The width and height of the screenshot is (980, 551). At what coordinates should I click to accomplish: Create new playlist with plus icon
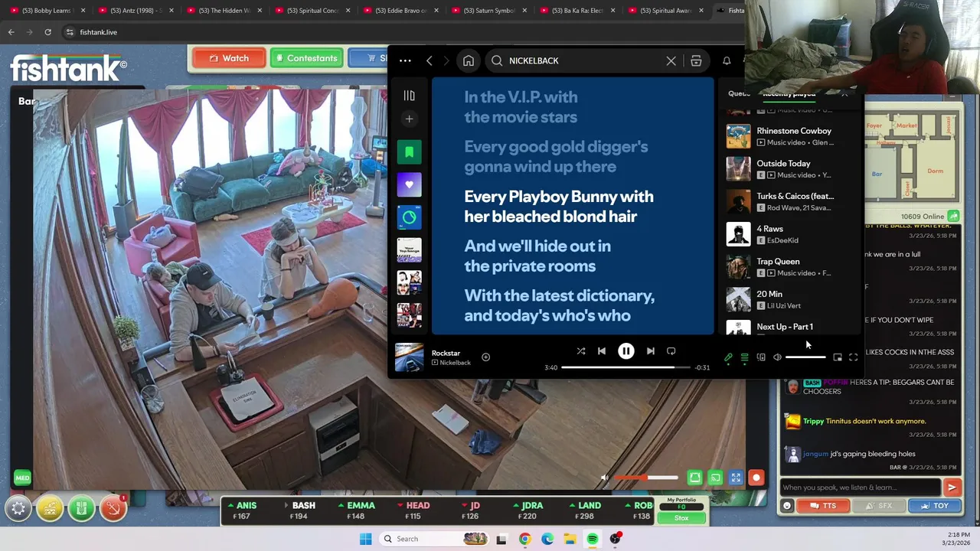[x=409, y=119]
